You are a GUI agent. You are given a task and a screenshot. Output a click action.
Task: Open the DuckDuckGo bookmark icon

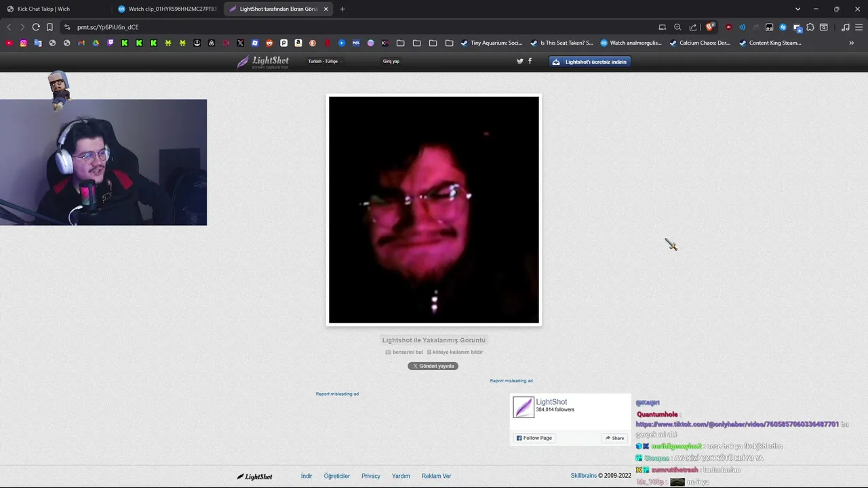pyautogui.click(x=313, y=43)
